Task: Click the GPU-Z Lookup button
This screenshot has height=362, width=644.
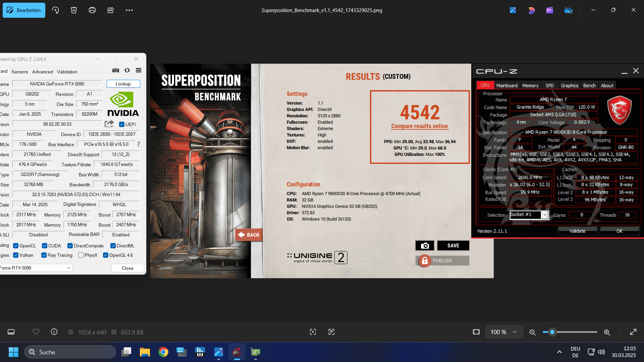Action: pos(123,84)
